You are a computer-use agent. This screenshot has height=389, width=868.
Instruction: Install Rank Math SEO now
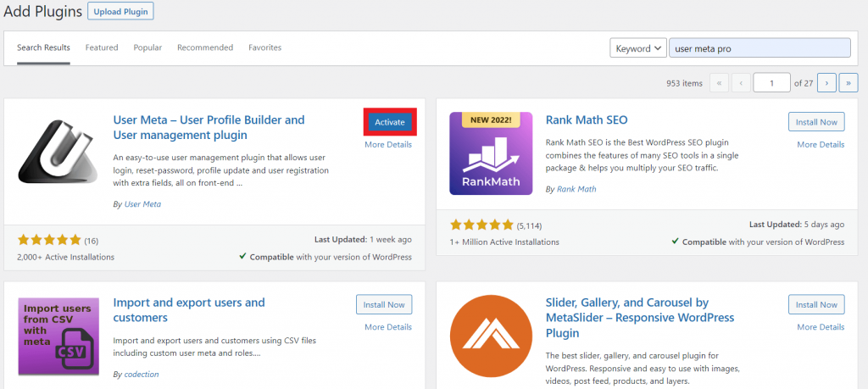click(816, 122)
